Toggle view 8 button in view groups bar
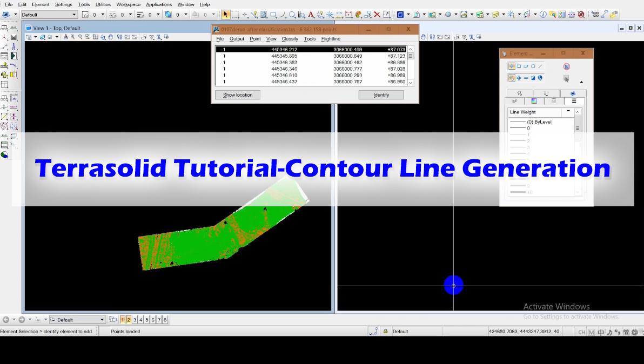Screen dimensions: 644x364 point(165,320)
